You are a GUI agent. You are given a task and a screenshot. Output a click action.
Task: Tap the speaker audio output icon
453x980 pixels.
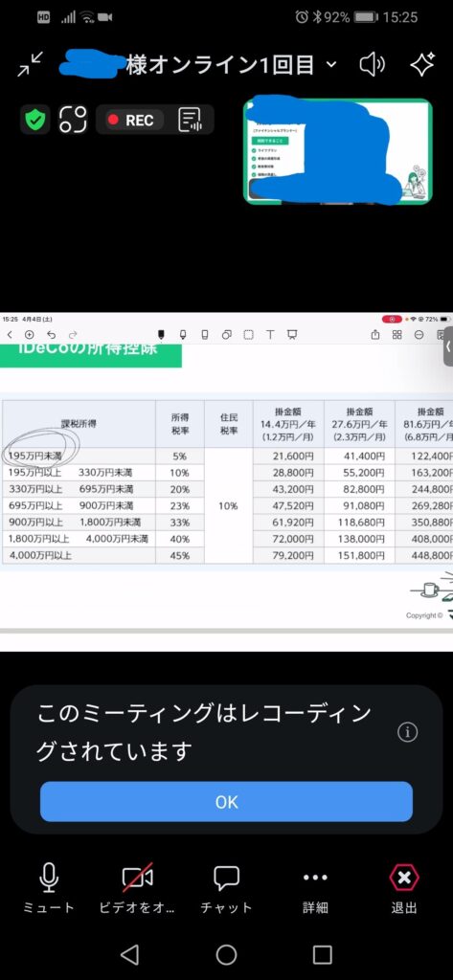pos(373,64)
